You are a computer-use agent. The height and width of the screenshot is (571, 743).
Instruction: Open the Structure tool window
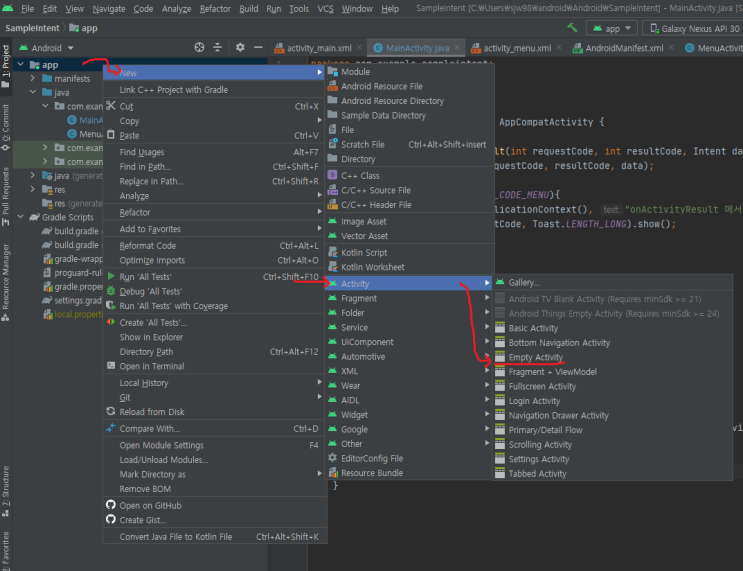[x=6, y=491]
